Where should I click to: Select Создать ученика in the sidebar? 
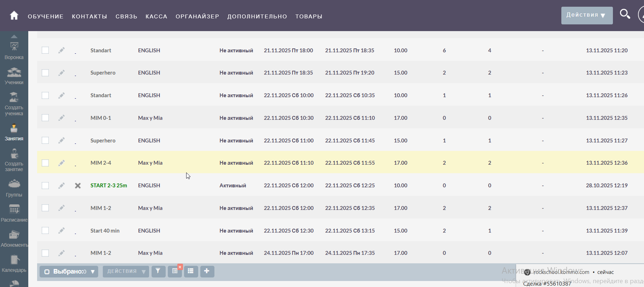14,104
